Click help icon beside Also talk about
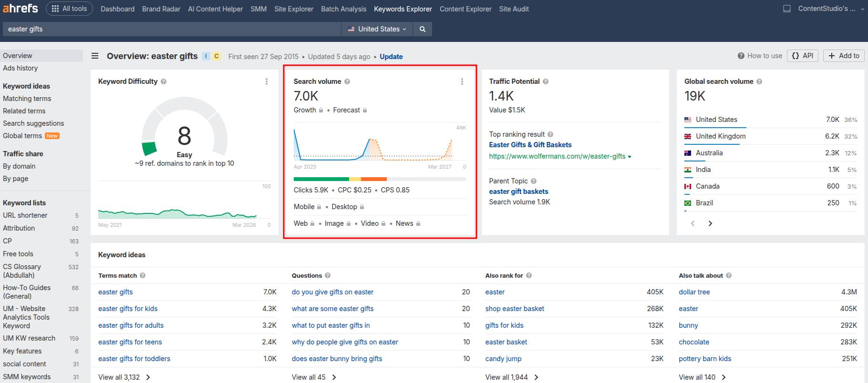868x383 pixels. click(729, 275)
